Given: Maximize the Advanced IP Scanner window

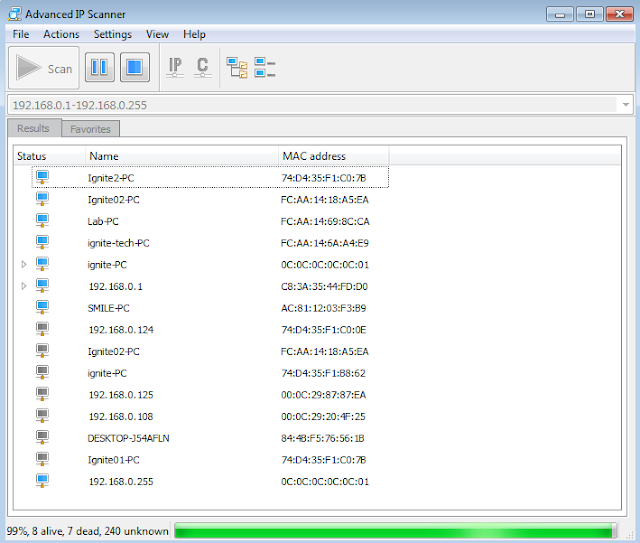Looking at the screenshot, I should click(x=589, y=14).
